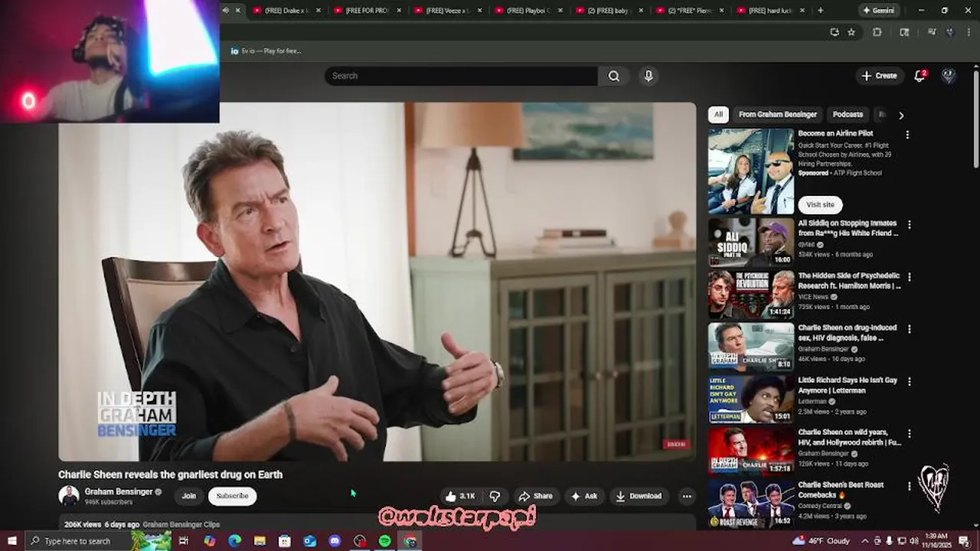Open File Explorer from the taskbar
The height and width of the screenshot is (551, 980).
tap(260, 541)
